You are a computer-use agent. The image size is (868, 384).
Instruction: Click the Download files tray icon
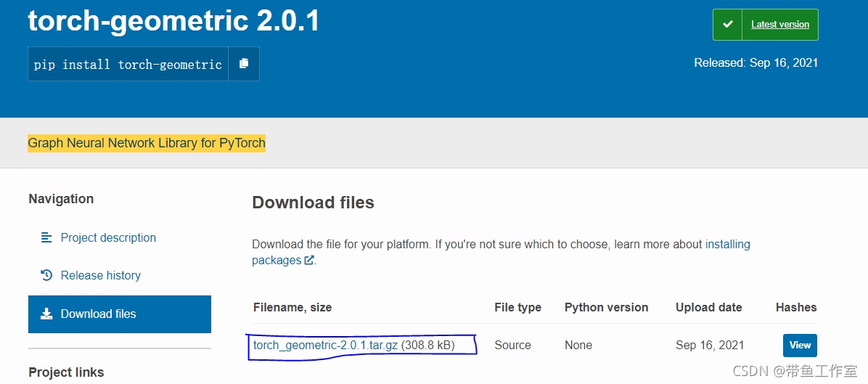click(x=46, y=314)
